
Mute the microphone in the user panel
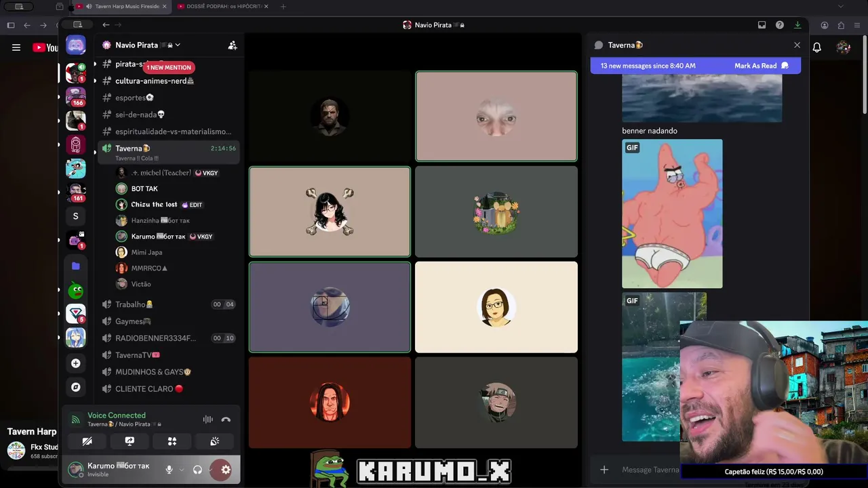tap(169, 470)
